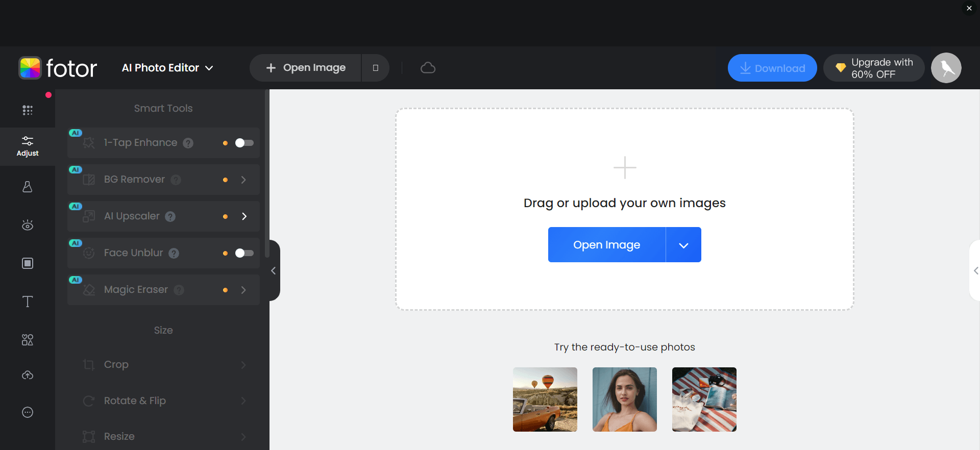
Task: Open the cloud storage icon in header
Action: coord(428,68)
